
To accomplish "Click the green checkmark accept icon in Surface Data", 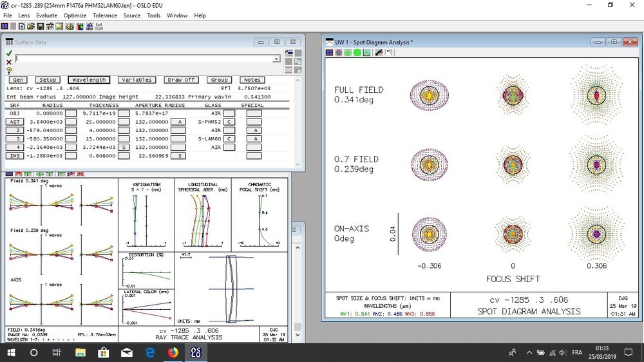I will click(9, 53).
